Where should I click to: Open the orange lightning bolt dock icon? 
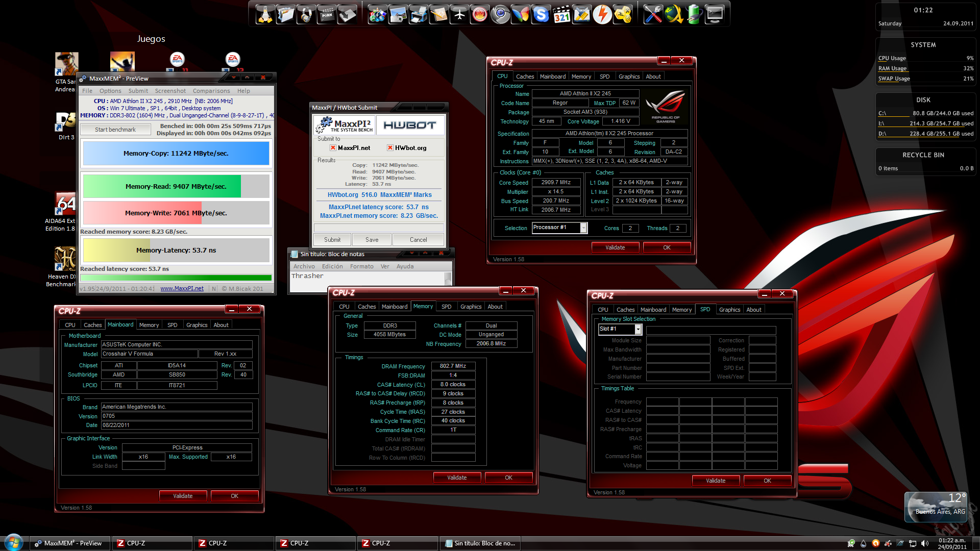click(602, 14)
